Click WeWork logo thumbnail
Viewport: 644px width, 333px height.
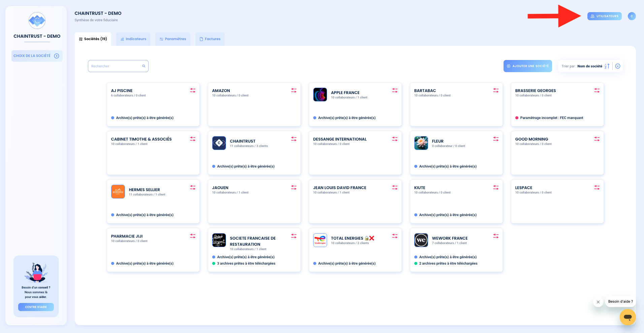(x=421, y=240)
